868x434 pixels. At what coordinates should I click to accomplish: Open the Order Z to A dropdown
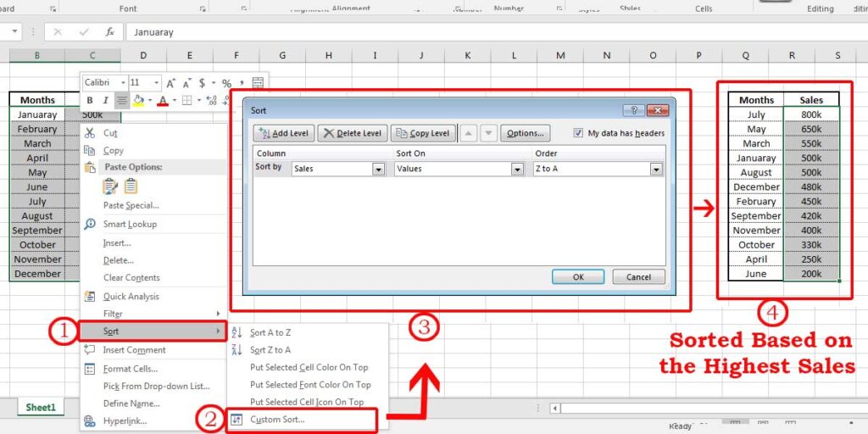[657, 169]
